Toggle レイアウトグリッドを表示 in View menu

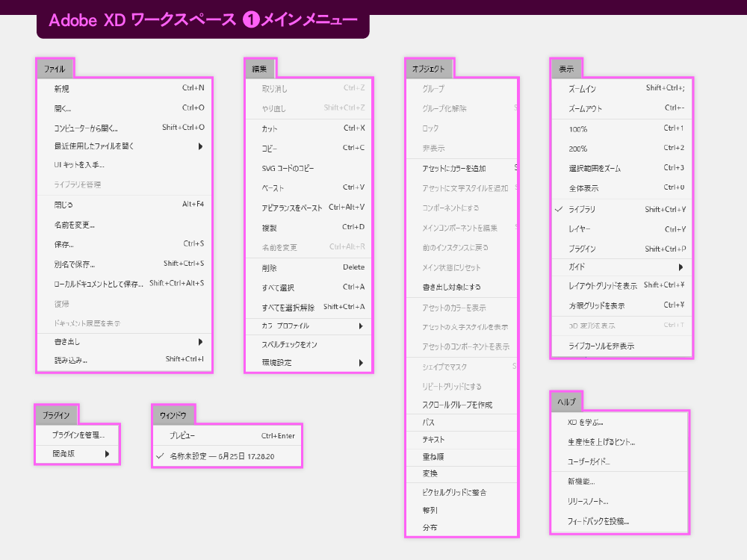point(622,286)
